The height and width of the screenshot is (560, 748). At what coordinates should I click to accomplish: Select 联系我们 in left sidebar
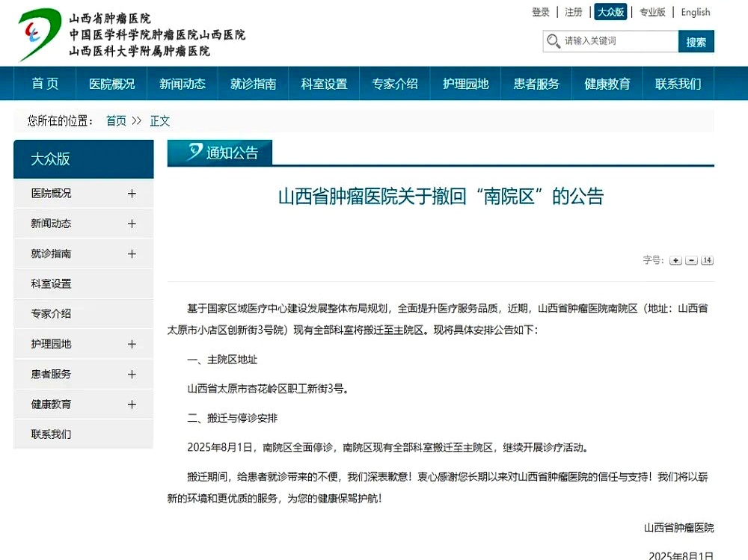[84, 434]
